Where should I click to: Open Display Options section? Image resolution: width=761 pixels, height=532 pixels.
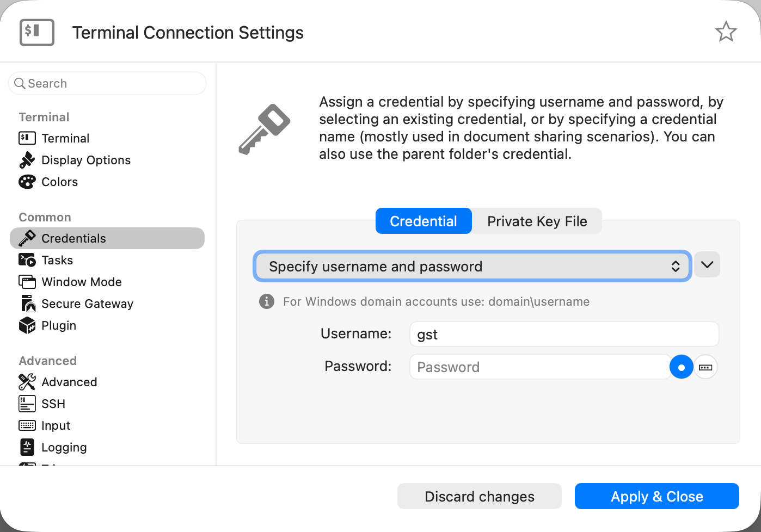point(85,160)
